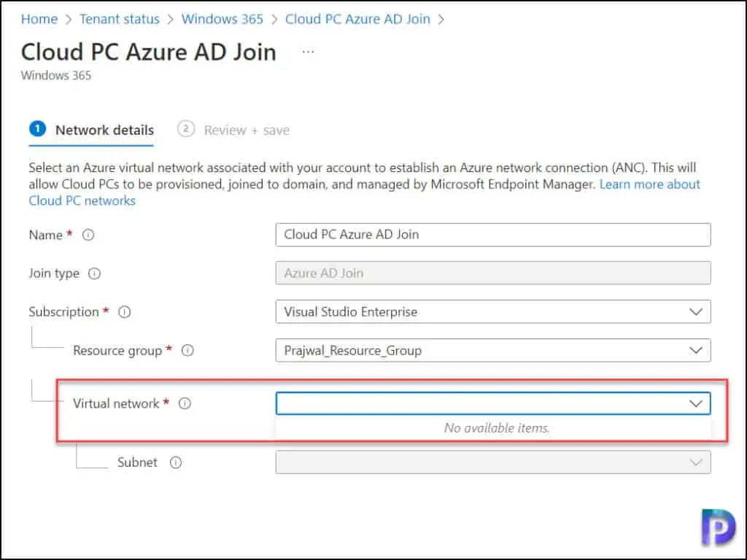Open Learn more about Cloud PC networks link
The image size is (747, 560).
650,184
